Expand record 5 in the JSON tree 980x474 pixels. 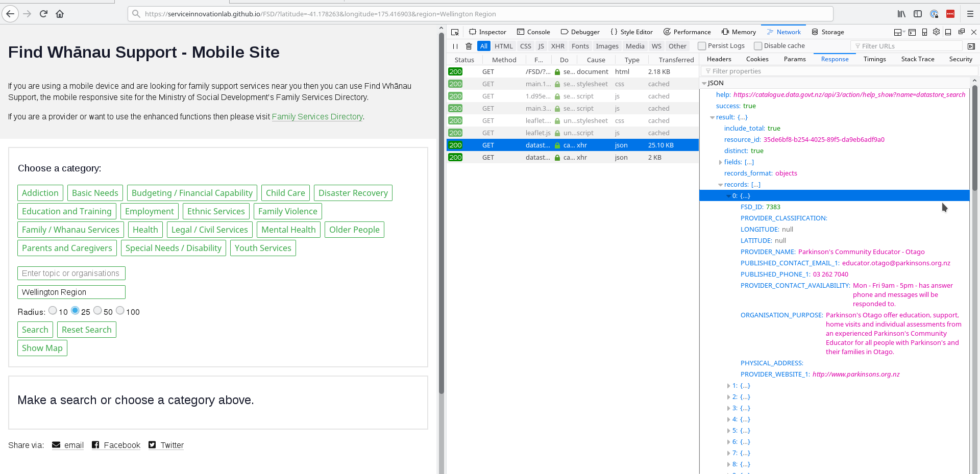click(x=729, y=431)
